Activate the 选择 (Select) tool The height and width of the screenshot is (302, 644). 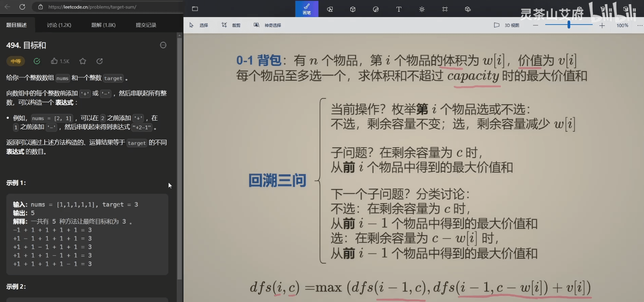[200, 25]
